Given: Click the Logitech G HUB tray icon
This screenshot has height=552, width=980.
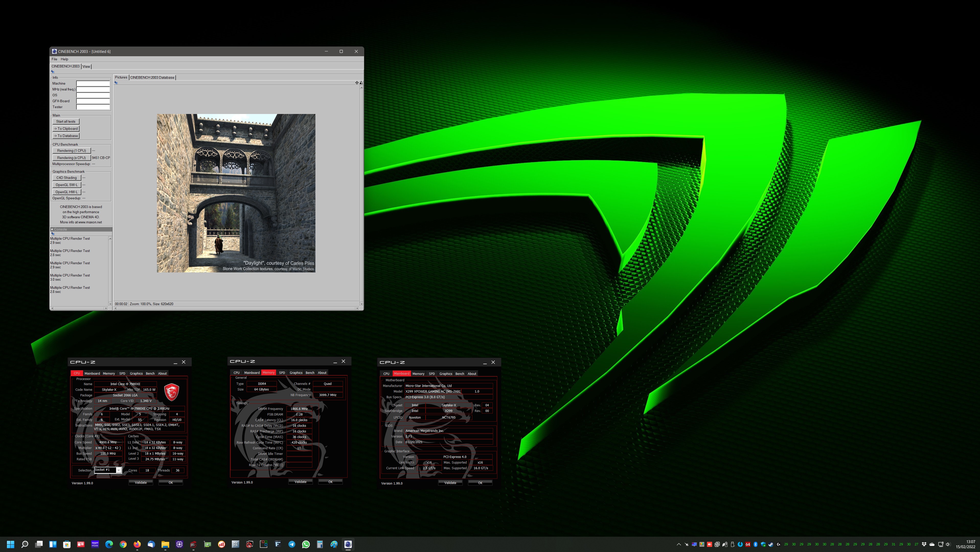Looking at the screenshot, I should click(x=778, y=544).
